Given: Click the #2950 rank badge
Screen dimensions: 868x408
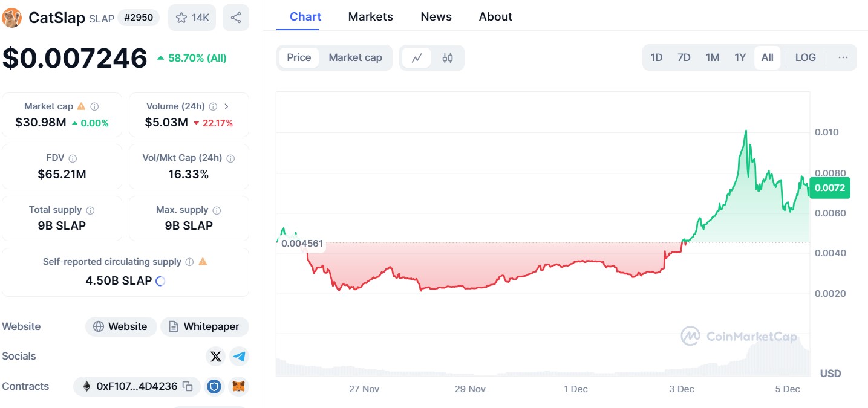Looking at the screenshot, I should click(x=137, y=18).
